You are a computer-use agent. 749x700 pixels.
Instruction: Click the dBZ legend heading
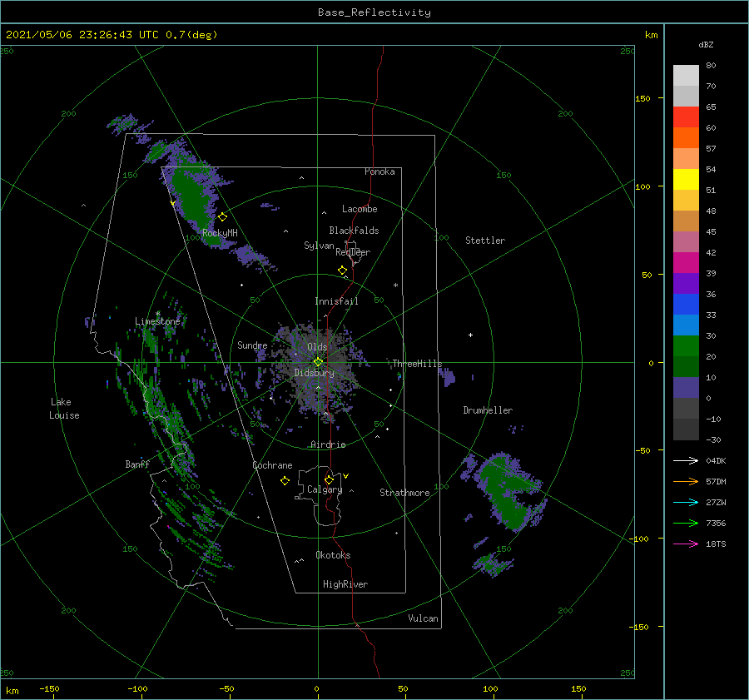click(706, 45)
